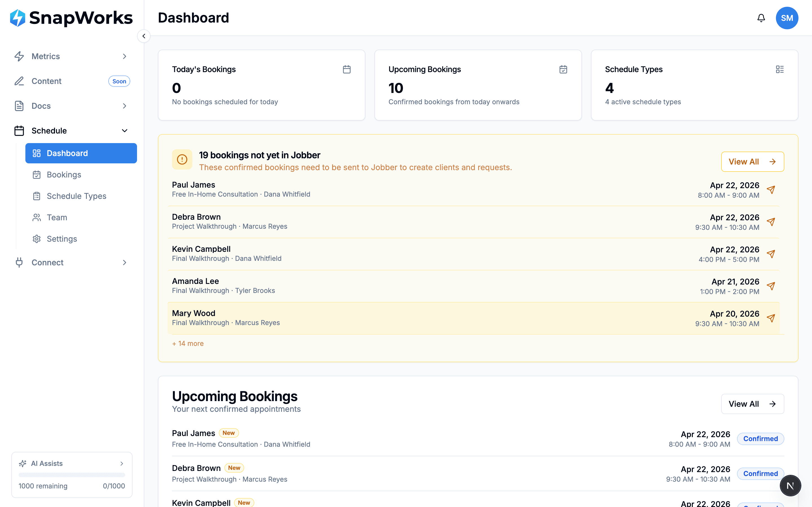Click the notification bell icon
Screen dimensions: 812x507
point(761,18)
